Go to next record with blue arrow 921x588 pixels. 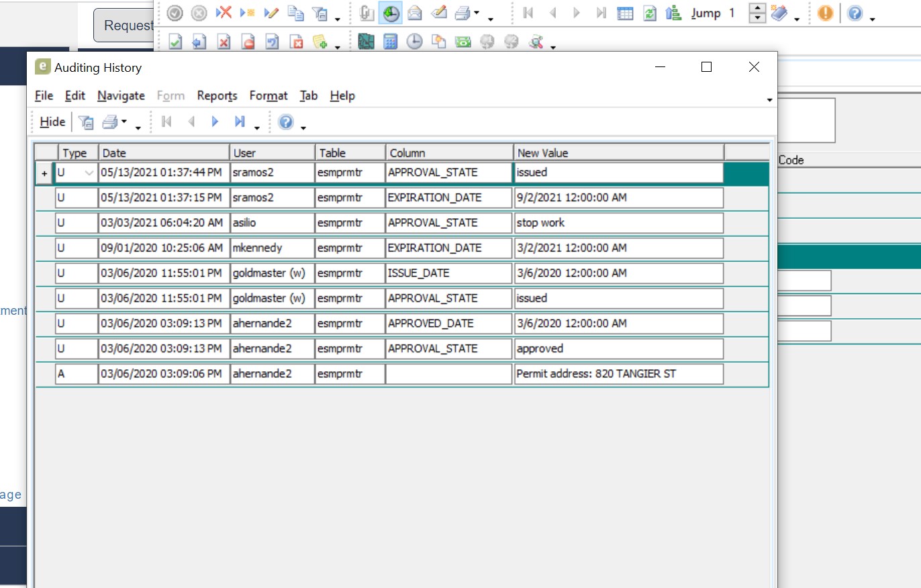coord(215,121)
